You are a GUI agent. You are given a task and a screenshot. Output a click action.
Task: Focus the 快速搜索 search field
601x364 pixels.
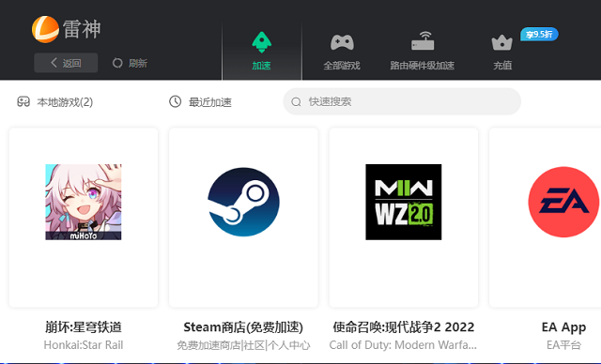402,102
